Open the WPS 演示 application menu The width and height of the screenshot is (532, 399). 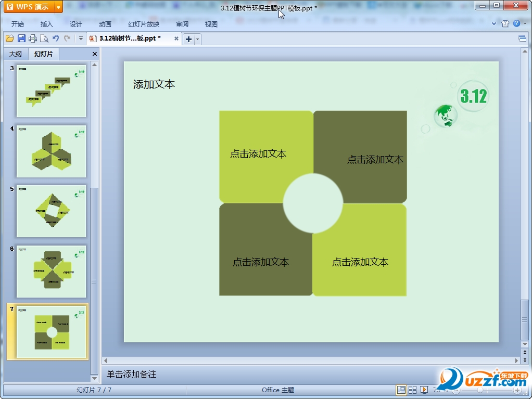(29, 7)
